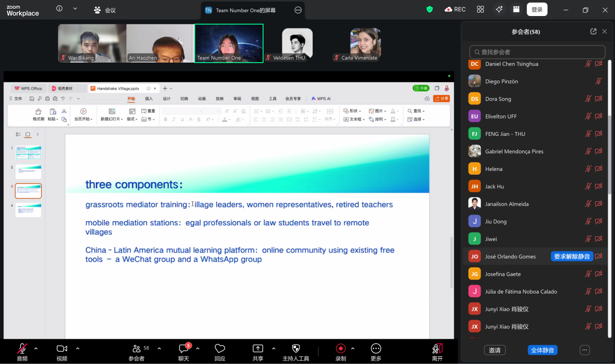The image size is (615, 364).
Task: Expand the arrow next to 音频
Action: pos(36,348)
